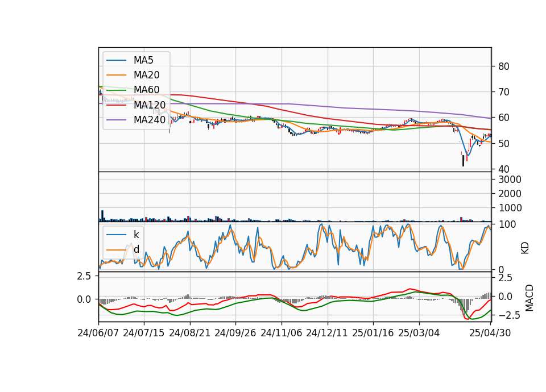546x392 pixels.
Task: Click the 80 price axis tick label
Action: tap(503, 66)
